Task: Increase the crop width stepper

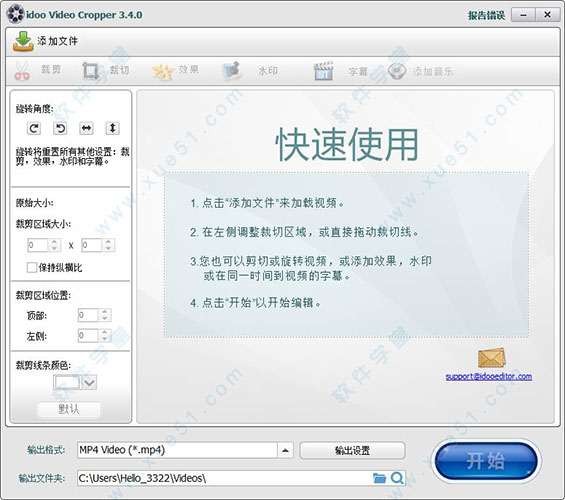Action: coord(54,242)
